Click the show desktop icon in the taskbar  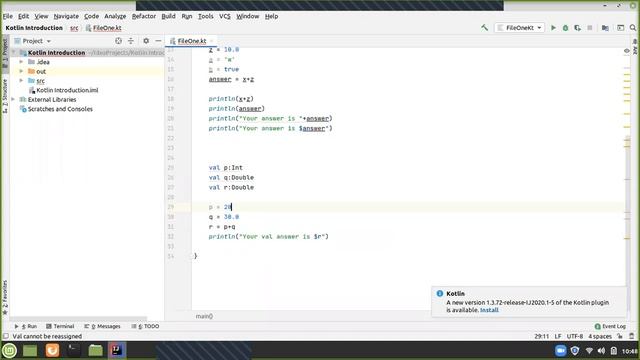click(x=30, y=350)
